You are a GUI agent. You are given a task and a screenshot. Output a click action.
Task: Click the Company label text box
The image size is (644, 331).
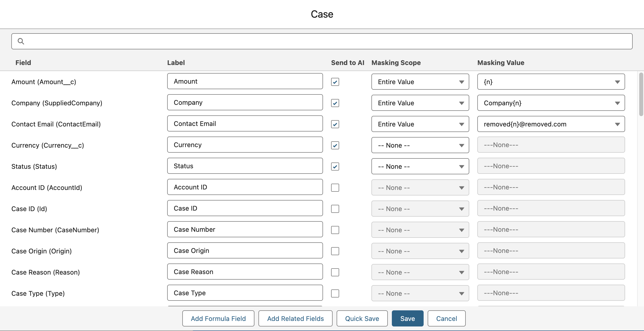point(245,103)
